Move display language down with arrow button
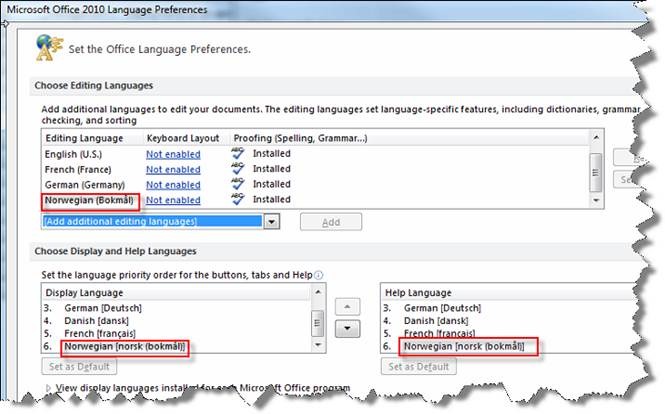Image resolution: width=665 pixels, height=414 pixels. point(347,329)
